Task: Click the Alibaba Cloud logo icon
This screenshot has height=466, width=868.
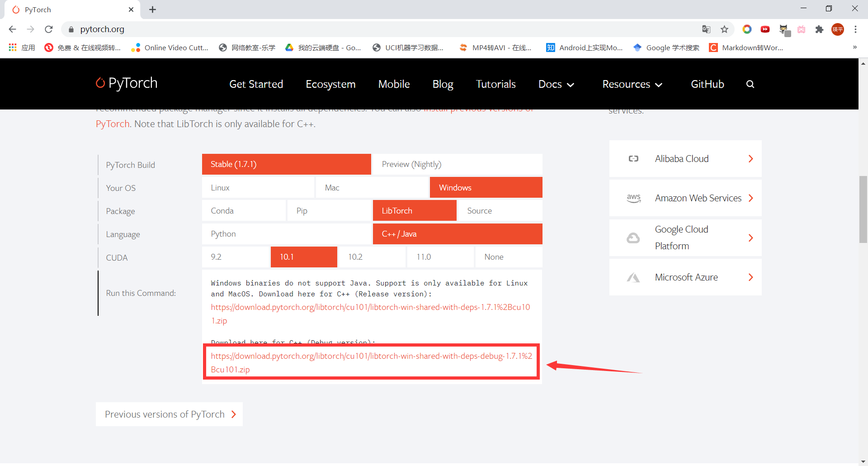Action: click(x=633, y=159)
